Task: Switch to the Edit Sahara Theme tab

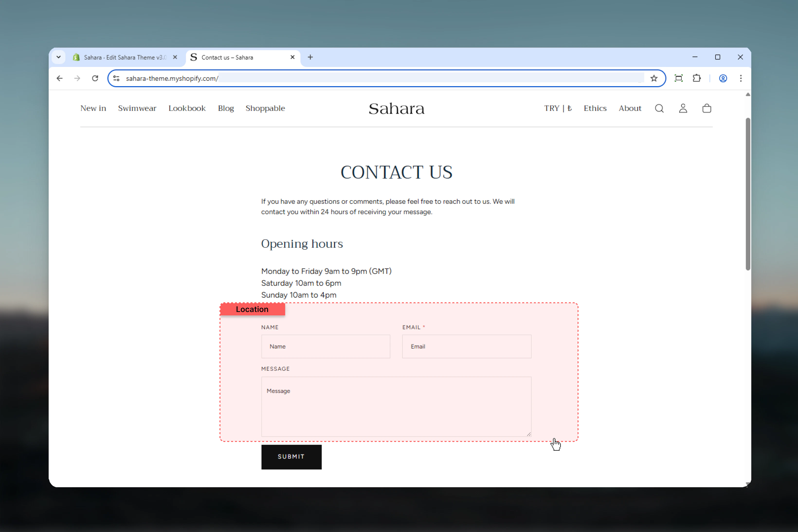Action: (126, 57)
